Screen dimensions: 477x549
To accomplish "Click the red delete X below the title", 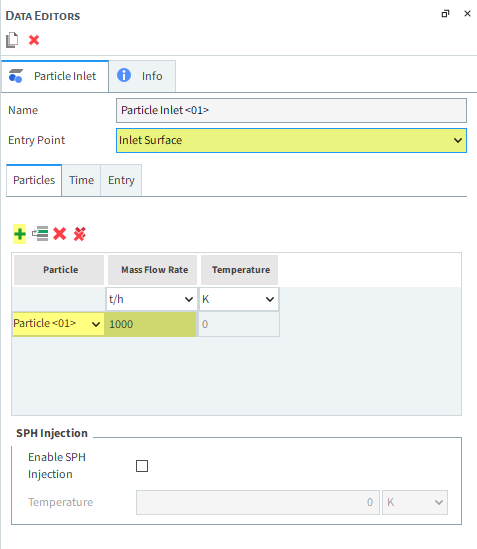I will point(34,40).
